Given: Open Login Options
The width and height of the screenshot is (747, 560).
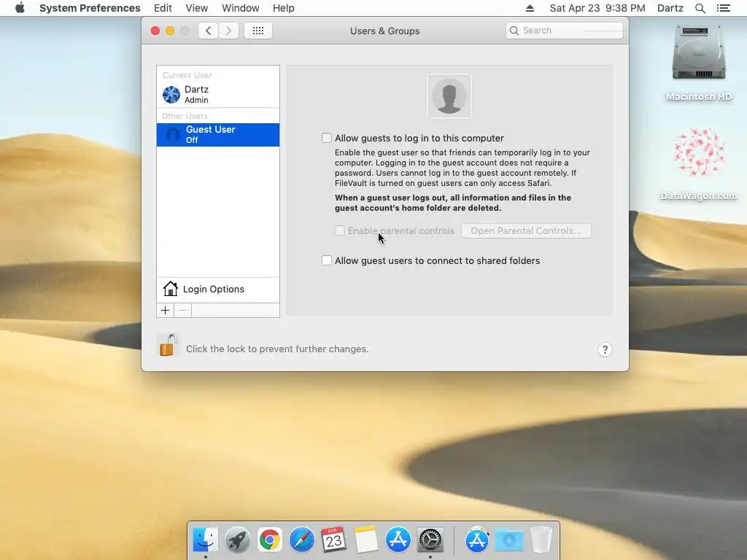Looking at the screenshot, I should tap(217, 289).
